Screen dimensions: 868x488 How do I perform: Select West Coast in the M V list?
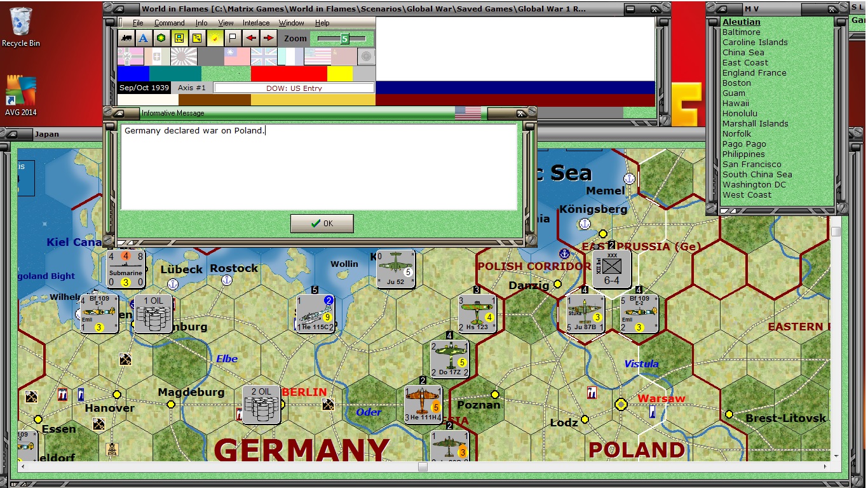point(747,194)
